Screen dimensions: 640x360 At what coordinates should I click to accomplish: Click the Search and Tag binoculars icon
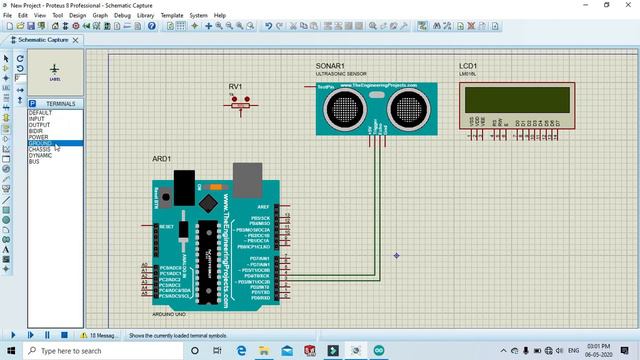coord(437,26)
